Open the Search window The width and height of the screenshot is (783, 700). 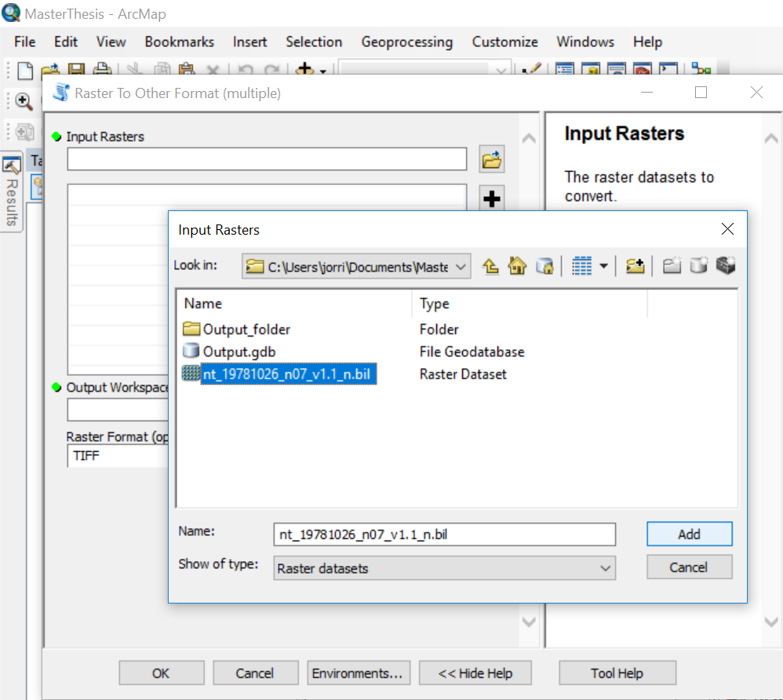(x=617, y=69)
